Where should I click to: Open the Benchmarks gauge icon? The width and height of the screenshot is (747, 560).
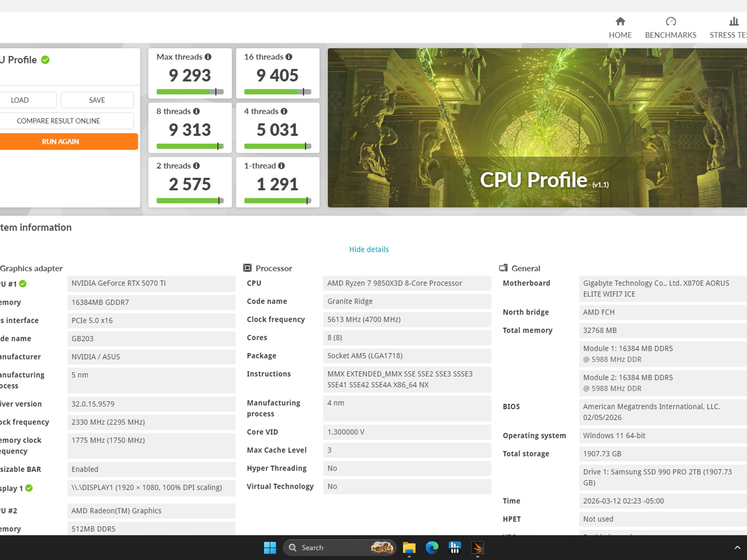coord(671,22)
